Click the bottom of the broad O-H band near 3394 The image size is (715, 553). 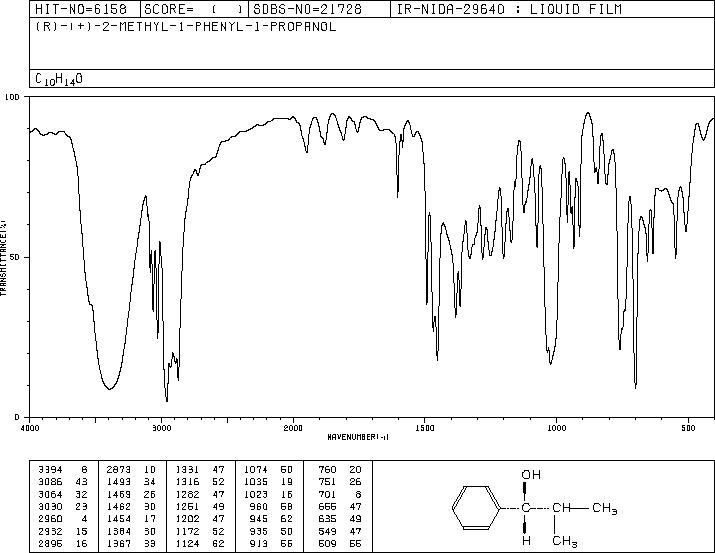(109, 388)
